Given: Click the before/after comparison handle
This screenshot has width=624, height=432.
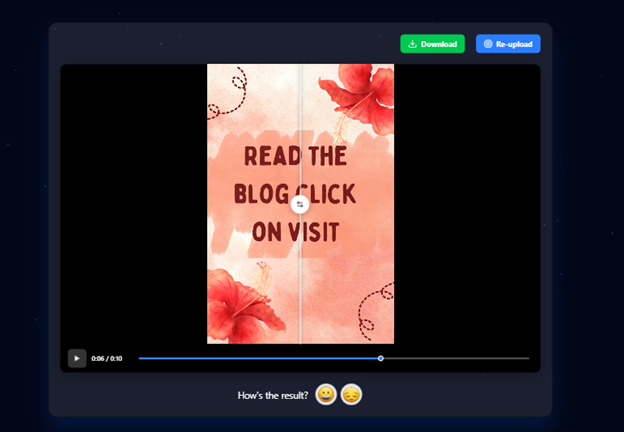Looking at the screenshot, I should 300,204.
